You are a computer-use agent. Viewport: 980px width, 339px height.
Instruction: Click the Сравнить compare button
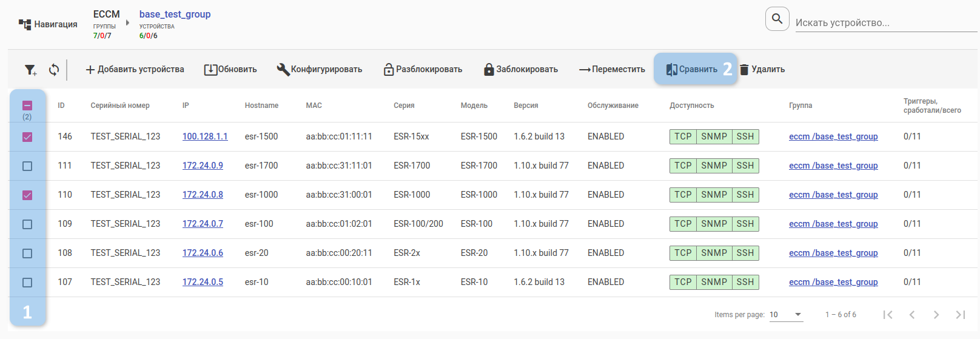click(692, 70)
